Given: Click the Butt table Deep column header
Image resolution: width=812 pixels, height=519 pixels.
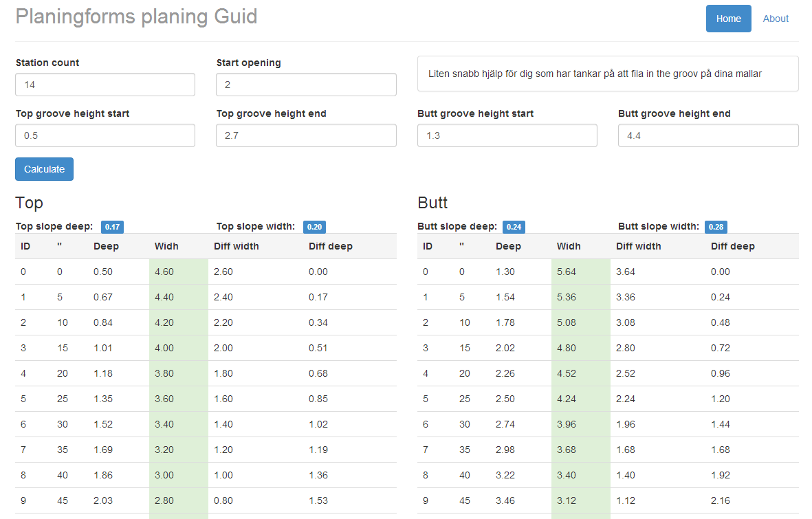Looking at the screenshot, I should tap(508, 246).
